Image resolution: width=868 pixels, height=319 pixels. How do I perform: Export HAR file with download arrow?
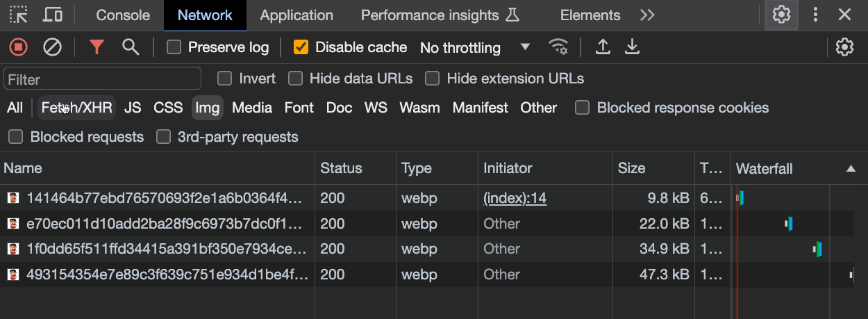click(x=632, y=47)
